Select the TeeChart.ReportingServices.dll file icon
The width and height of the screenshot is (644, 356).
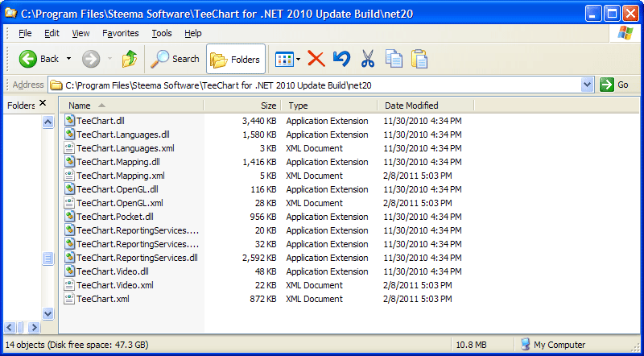click(x=69, y=258)
